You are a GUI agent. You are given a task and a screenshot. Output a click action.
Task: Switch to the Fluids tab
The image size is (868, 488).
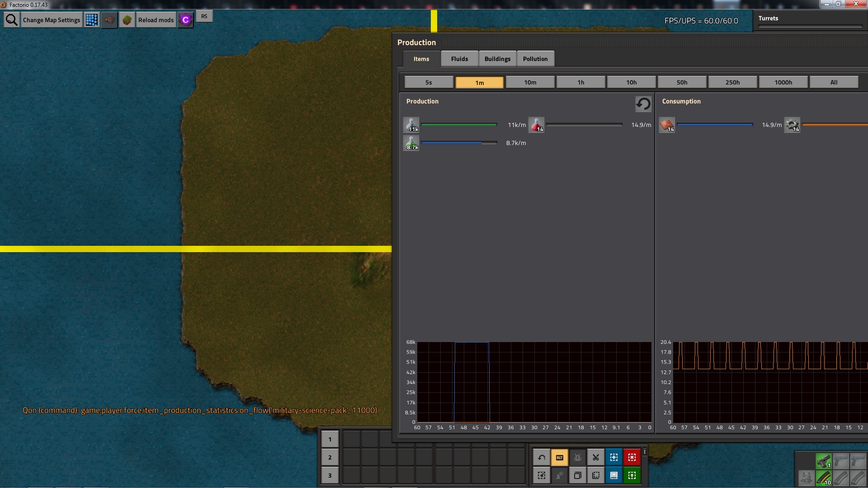click(459, 59)
